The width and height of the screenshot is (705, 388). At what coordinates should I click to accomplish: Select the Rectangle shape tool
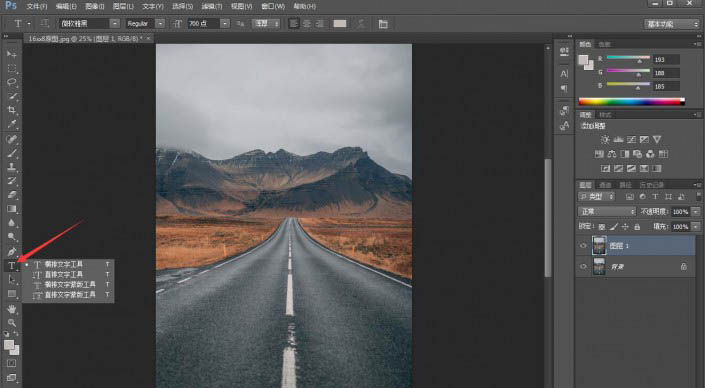point(12,294)
